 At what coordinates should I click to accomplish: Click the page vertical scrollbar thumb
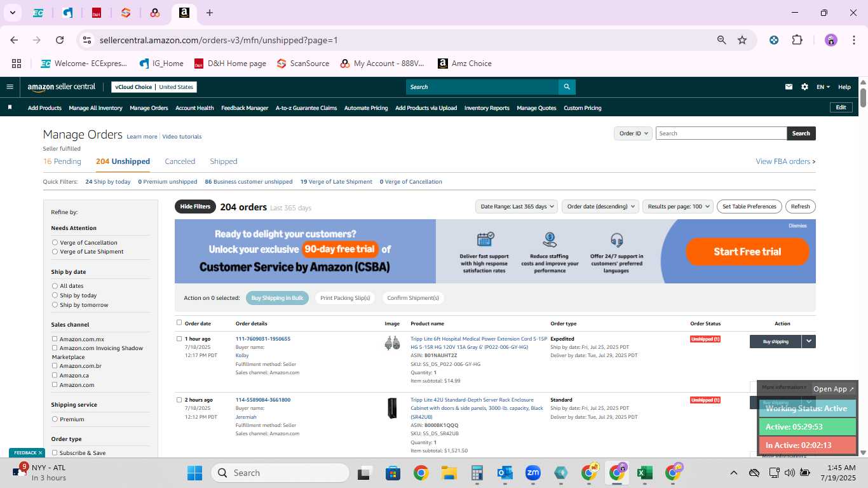click(x=864, y=97)
